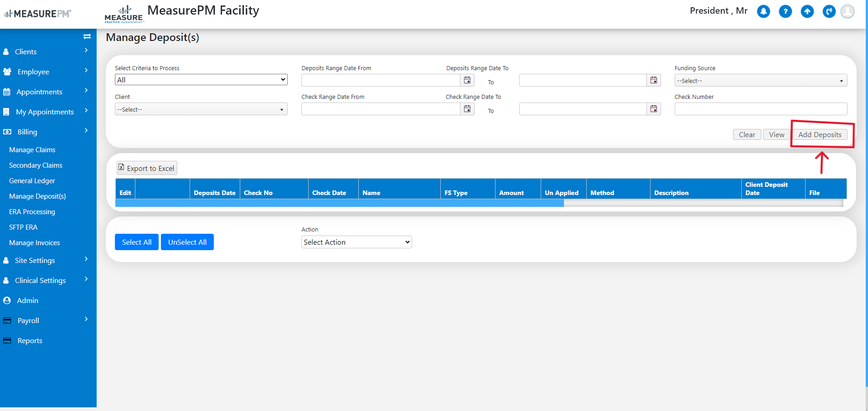
Task: Click the phone call icon in header
Action: click(x=829, y=11)
